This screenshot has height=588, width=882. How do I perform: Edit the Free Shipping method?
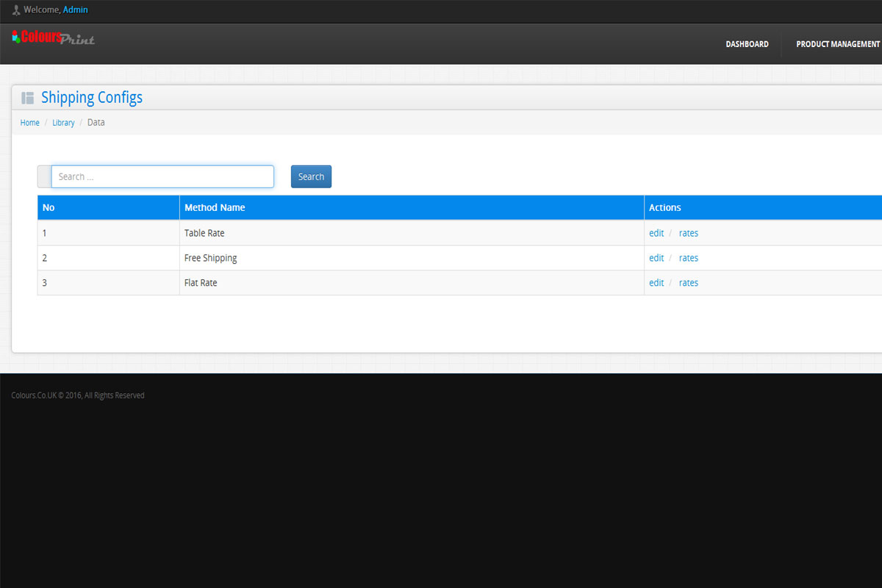pyautogui.click(x=656, y=258)
